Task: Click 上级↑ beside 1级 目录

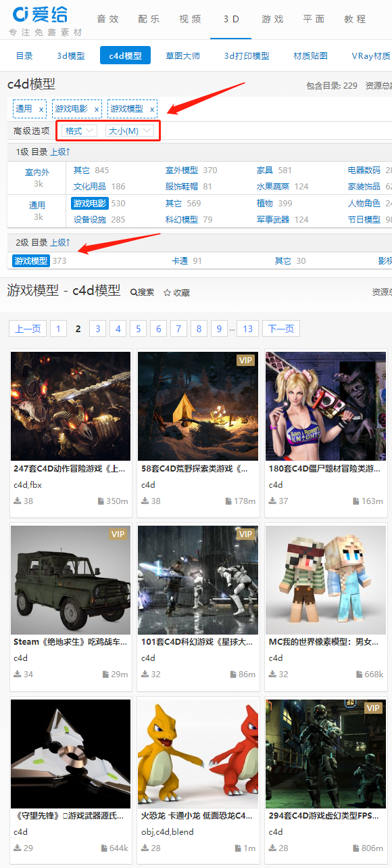Action: [60, 152]
